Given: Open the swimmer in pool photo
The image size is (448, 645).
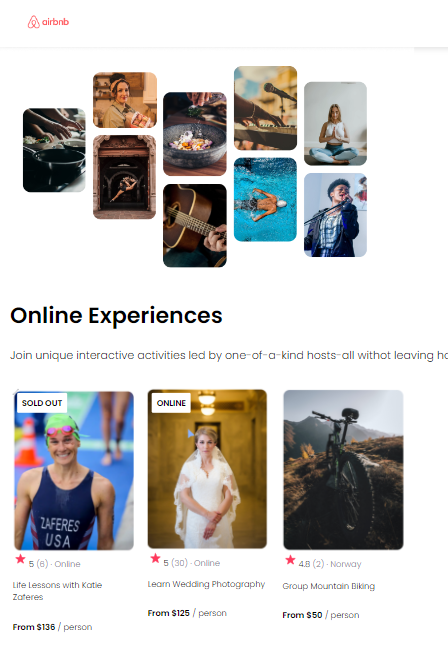Looking at the screenshot, I should pos(265,200).
